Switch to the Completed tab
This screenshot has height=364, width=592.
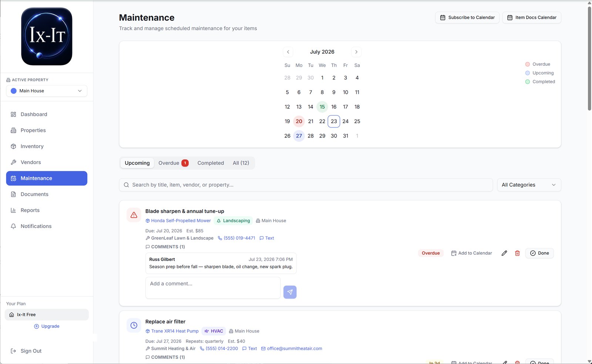coord(211,163)
